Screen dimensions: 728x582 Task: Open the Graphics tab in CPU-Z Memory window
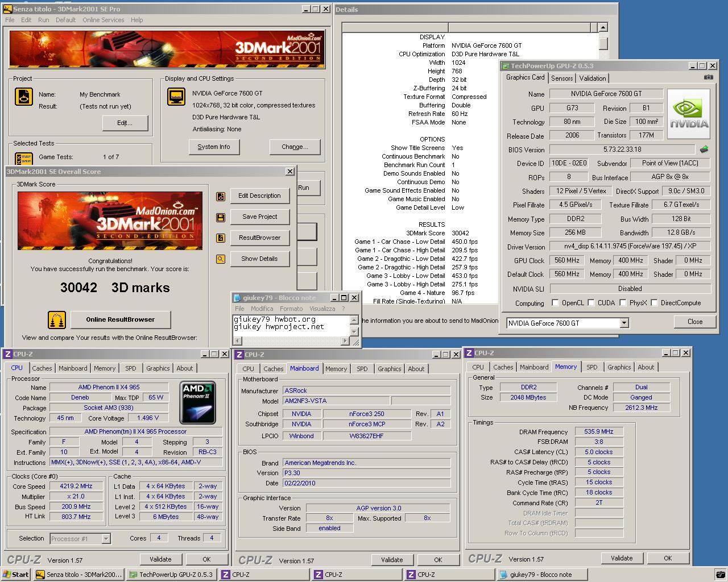click(619, 367)
